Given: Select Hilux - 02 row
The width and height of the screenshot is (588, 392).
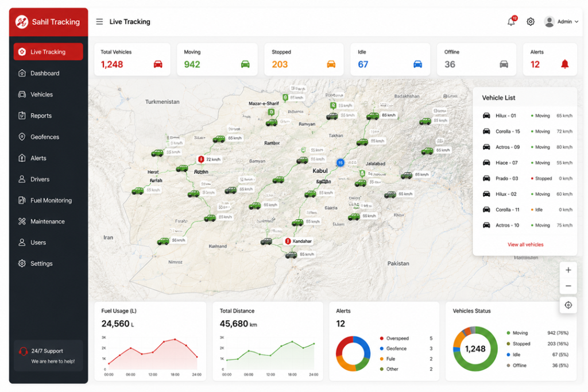Looking at the screenshot, I should click(527, 194).
